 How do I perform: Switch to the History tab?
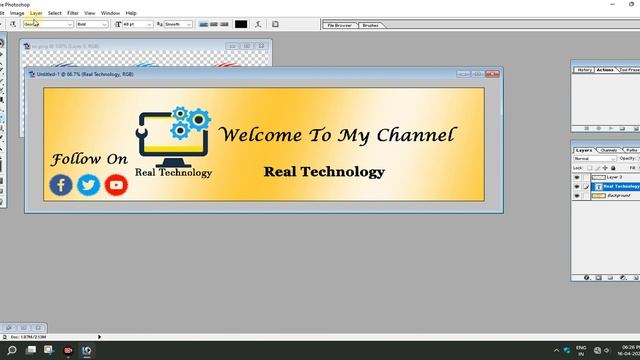click(584, 70)
